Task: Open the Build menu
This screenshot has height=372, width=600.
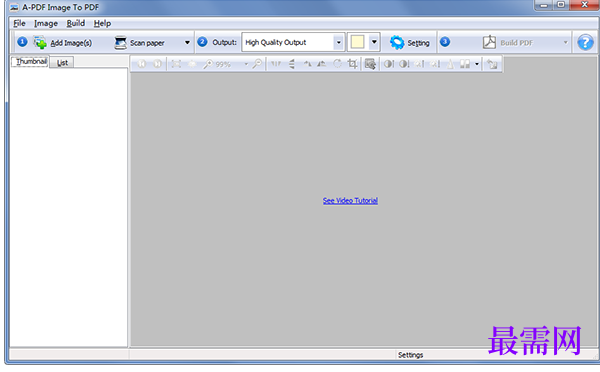Action: (76, 23)
